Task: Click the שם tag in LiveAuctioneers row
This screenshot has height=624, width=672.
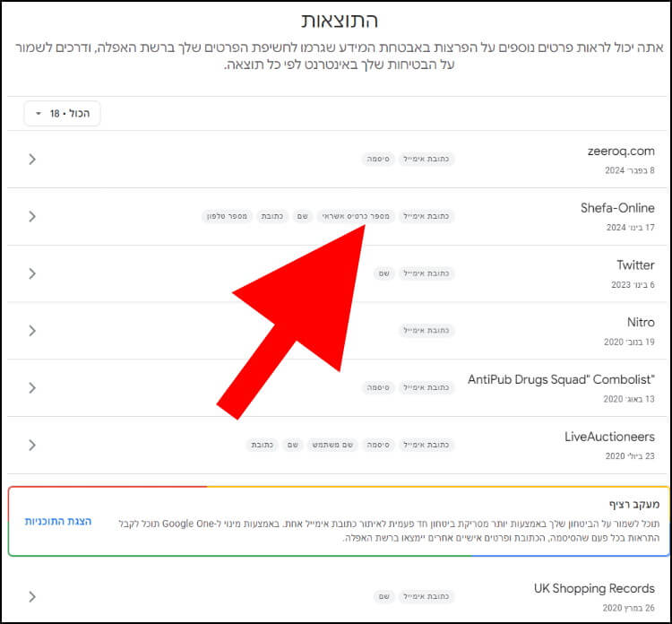Action: (293, 445)
